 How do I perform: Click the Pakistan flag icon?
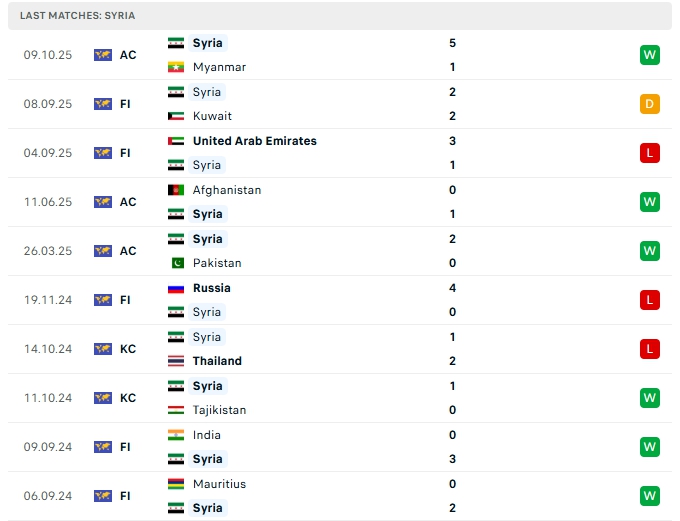176,263
